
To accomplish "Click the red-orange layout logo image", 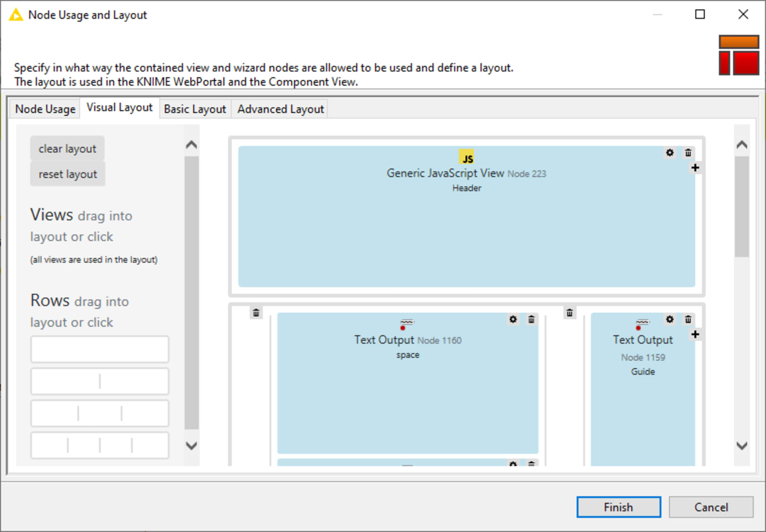I will pos(739,55).
